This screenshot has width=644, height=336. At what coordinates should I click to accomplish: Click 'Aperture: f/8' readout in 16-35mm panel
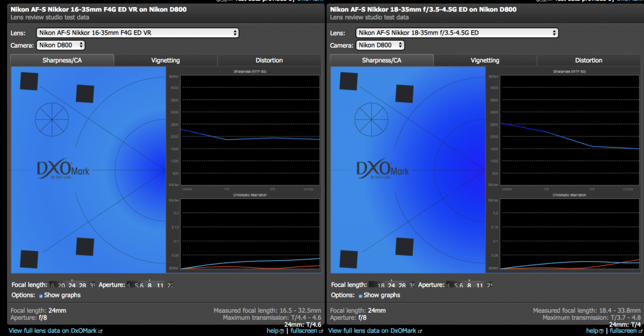pyautogui.click(x=29, y=317)
